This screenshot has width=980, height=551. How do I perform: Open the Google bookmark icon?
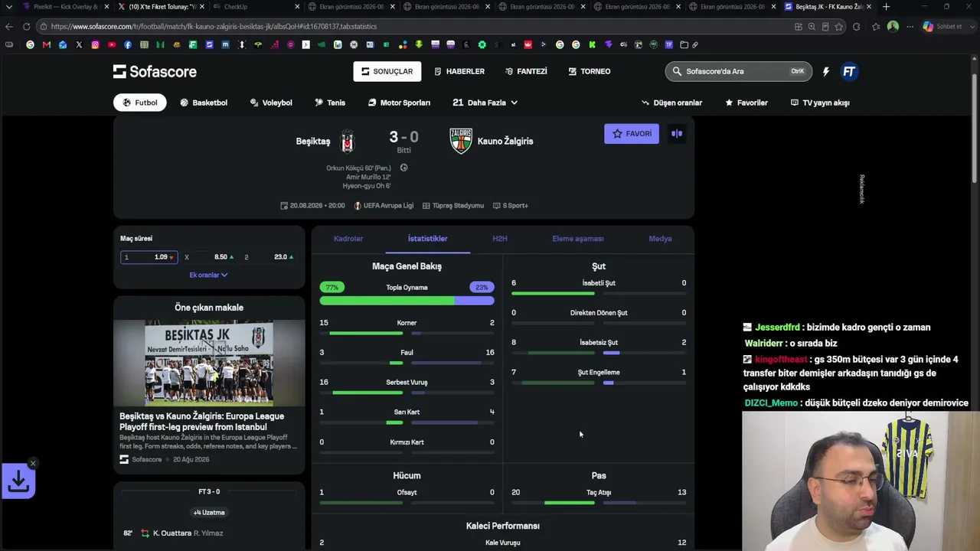(30, 44)
